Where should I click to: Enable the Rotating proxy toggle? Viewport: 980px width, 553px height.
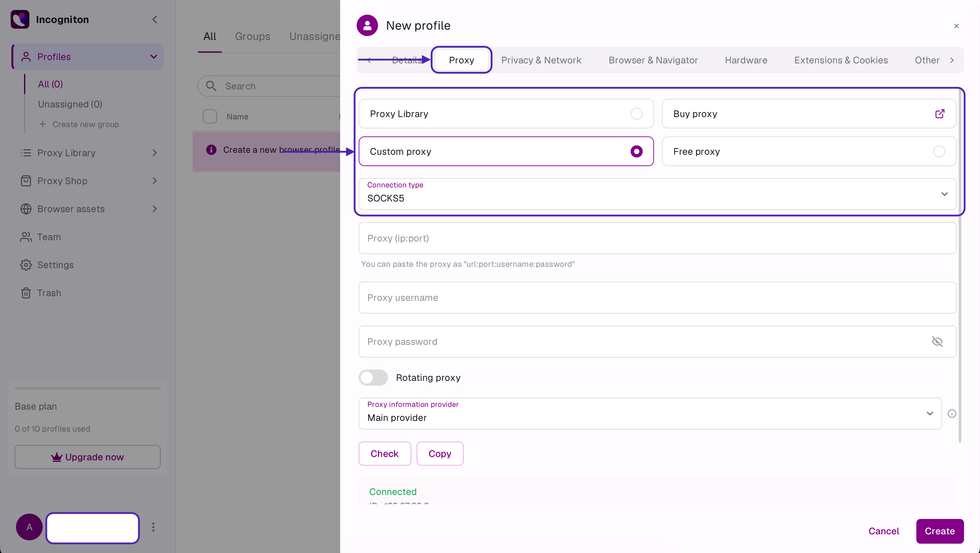(373, 378)
